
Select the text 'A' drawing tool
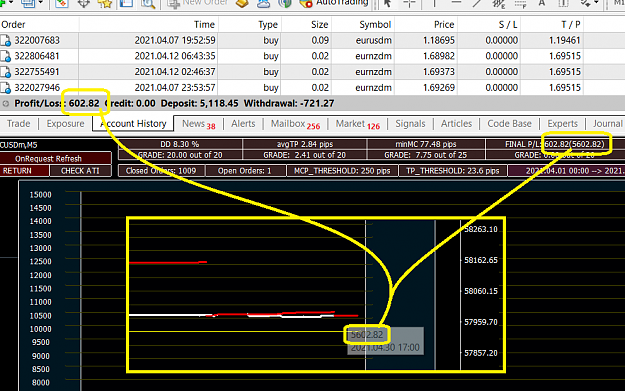[542, 3]
